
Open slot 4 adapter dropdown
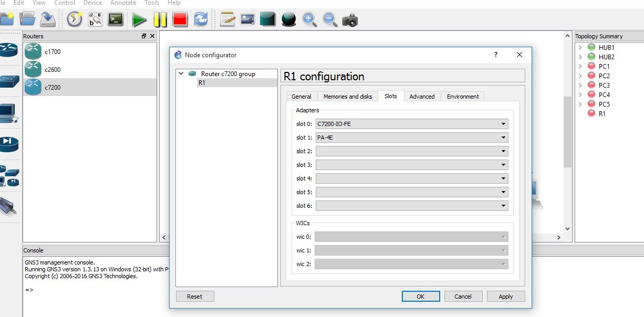411,178
